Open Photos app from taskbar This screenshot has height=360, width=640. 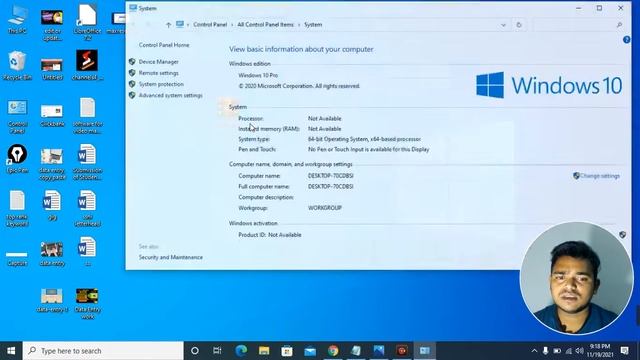pos(379,351)
